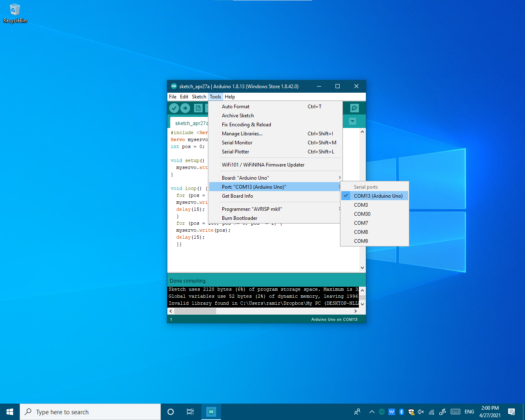Launch the WiFi101 / WiFiNINA Firmware Updater
The height and width of the screenshot is (420, 525).
[x=263, y=164]
